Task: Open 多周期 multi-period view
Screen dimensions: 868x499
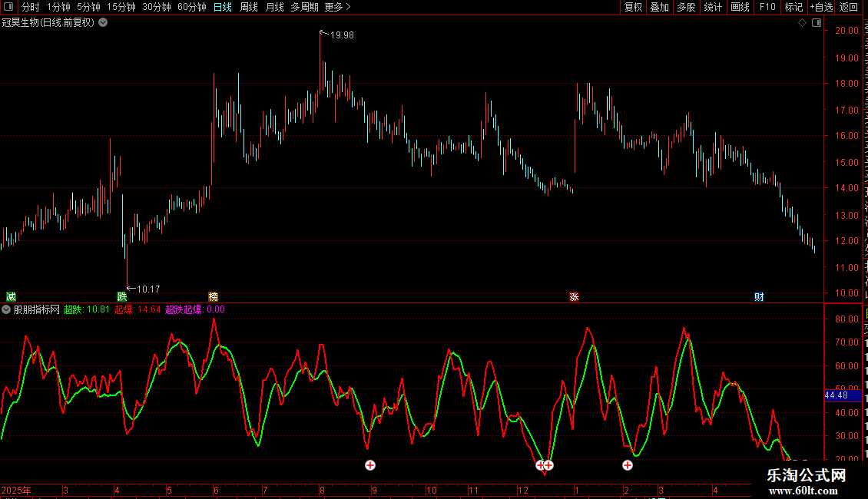Action: (304, 7)
